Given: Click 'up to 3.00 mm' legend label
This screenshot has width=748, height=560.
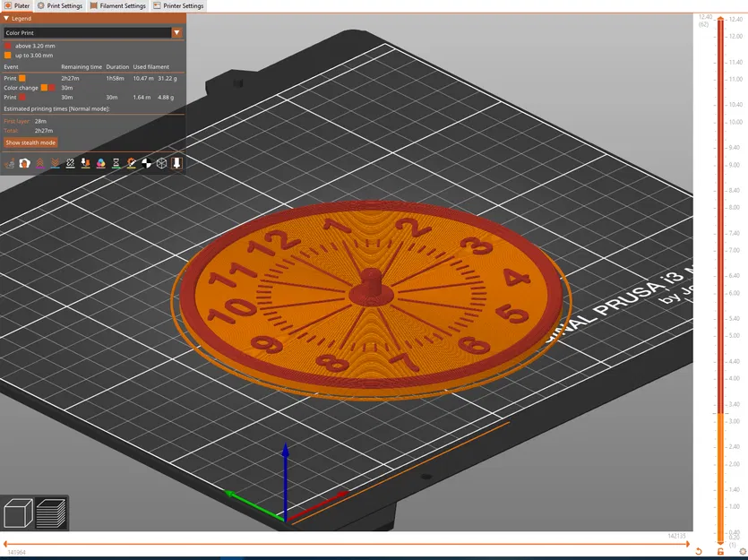Looking at the screenshot, I should pyautogui.click(x=34, y=56).
